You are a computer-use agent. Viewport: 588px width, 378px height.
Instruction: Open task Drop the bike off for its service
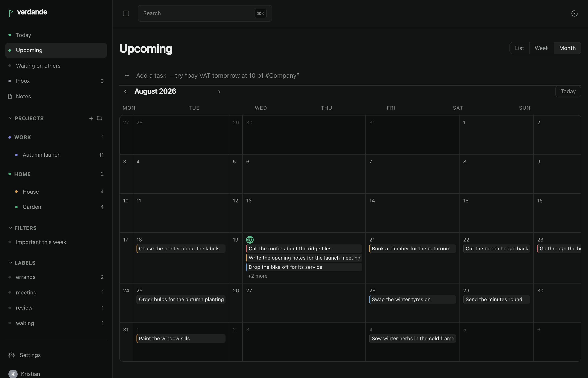304,267
